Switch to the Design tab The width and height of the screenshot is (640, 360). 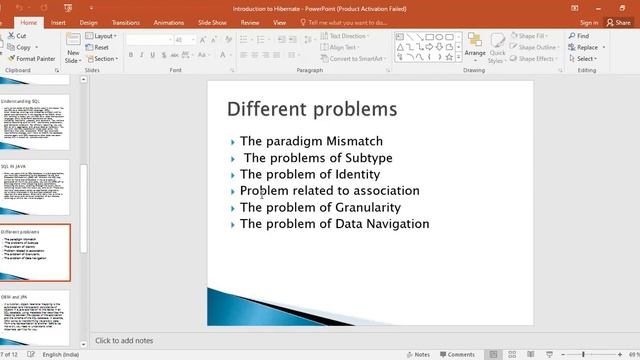click(x=88, y=23)
